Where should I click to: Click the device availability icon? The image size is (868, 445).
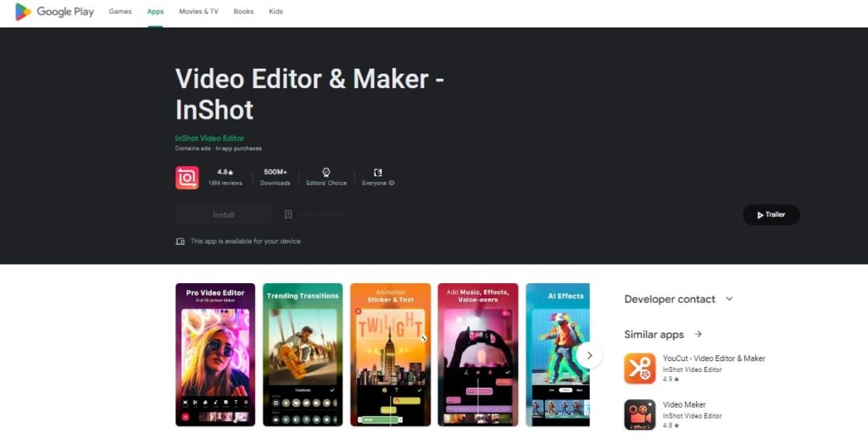(x=180, y=242)
